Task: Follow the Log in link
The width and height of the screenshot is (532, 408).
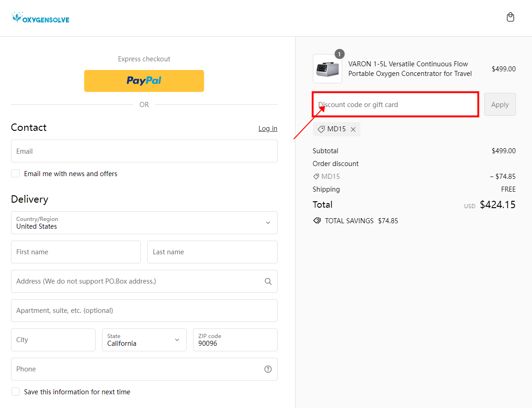Action: 268,129
